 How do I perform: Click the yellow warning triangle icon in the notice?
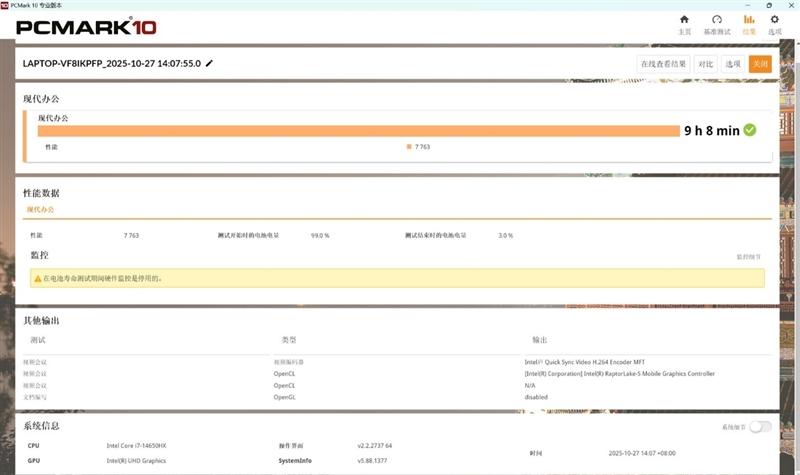tap(38, 279)
